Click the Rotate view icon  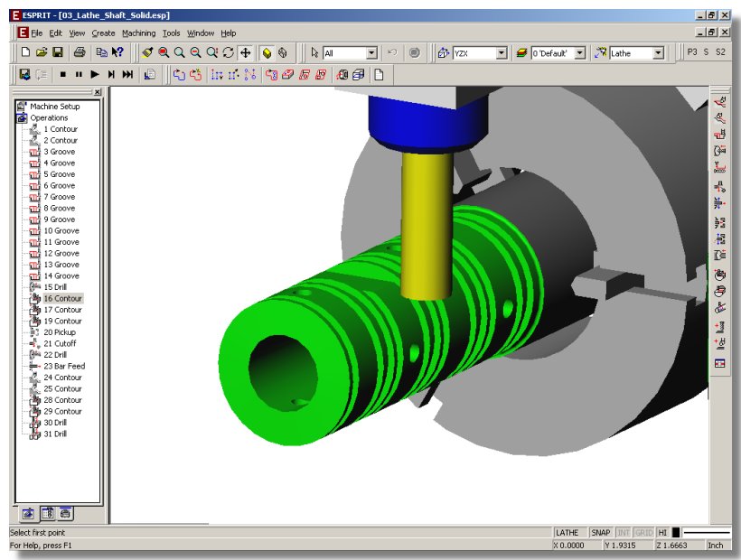[x=228, y=53]
